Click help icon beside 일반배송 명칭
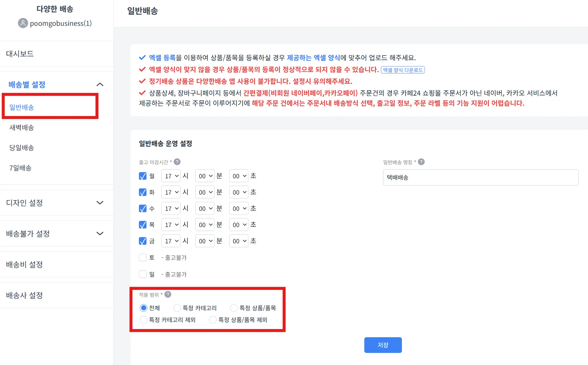The image size is (588, 365). tap(421, 162)
